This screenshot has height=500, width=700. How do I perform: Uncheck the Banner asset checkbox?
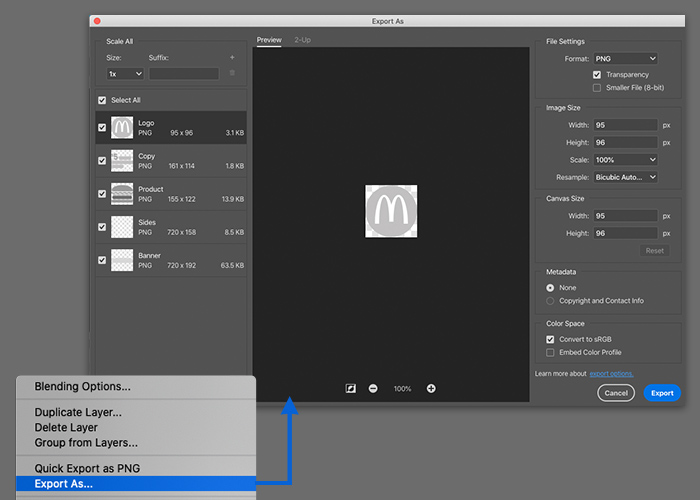click(102, 260)
